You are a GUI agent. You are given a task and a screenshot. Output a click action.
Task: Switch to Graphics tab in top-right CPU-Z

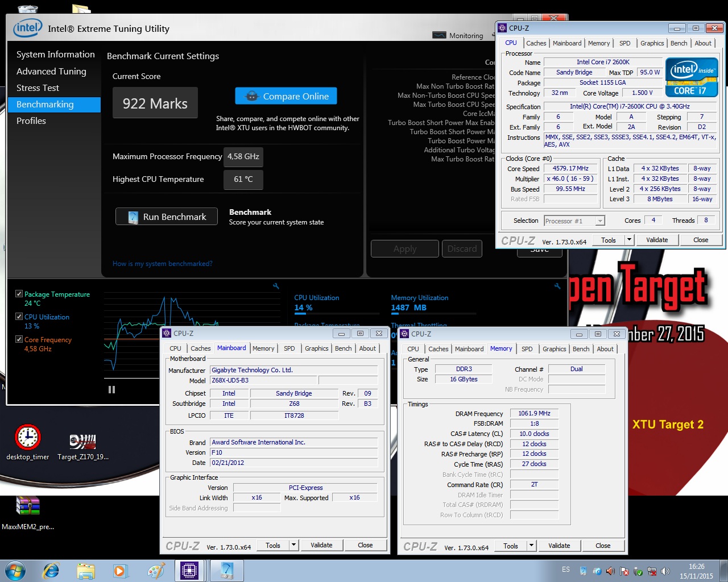point(652,43)
